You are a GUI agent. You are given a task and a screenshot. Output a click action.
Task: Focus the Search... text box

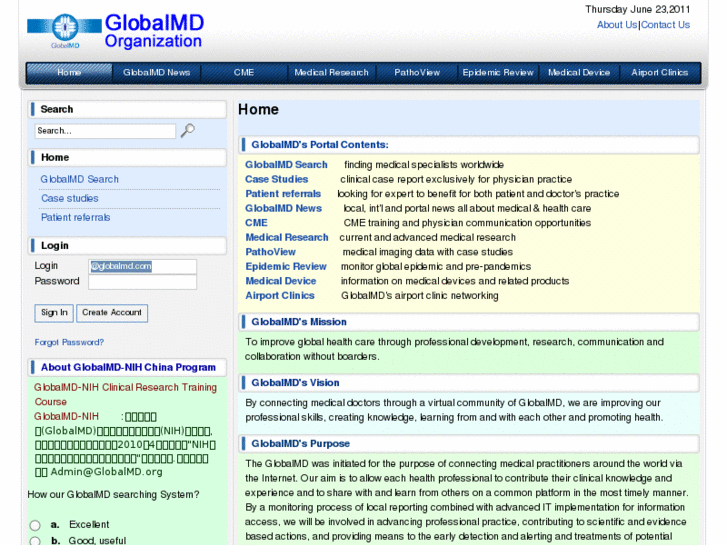[105, 131]
